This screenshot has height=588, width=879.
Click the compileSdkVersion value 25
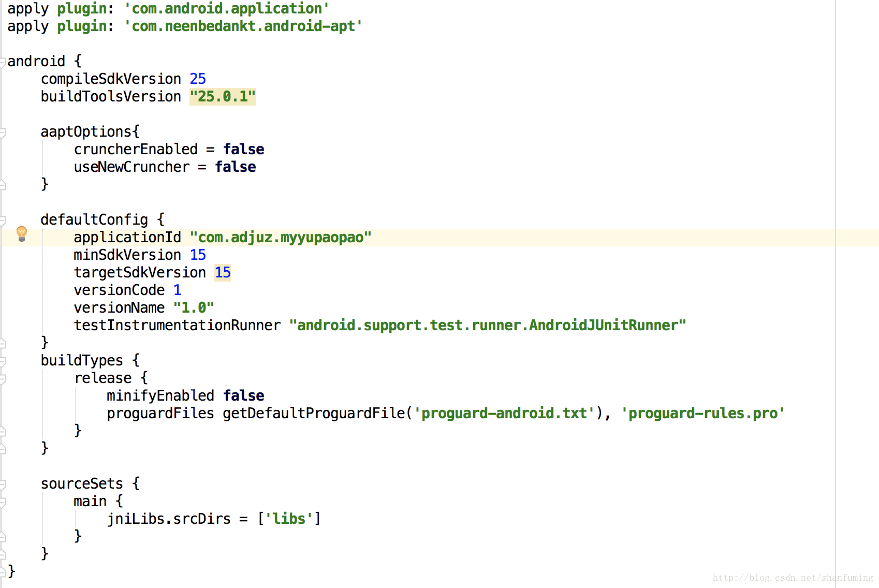coord(198,79)
